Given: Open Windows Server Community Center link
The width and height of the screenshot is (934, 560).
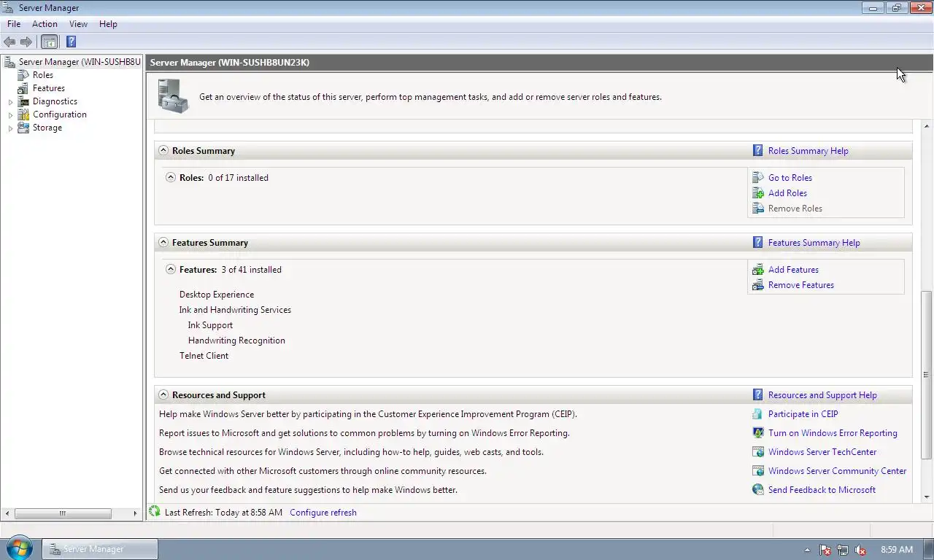Looking at the screenshot, I should (x=837, y=471).
